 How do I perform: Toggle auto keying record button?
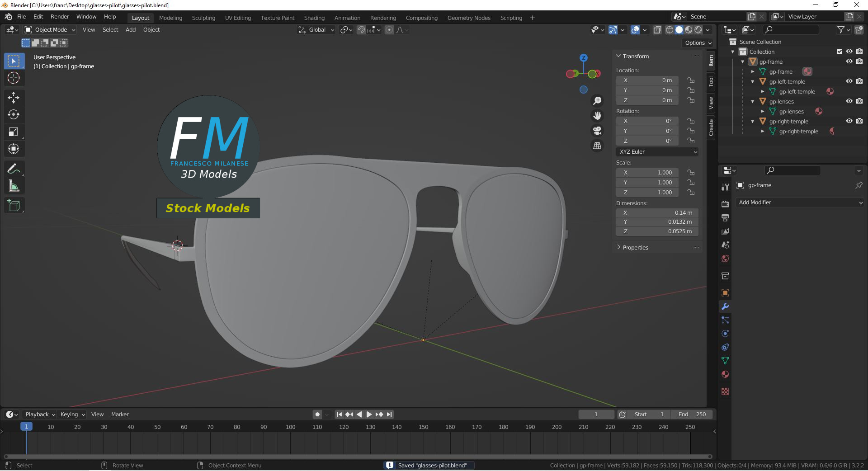pos(317,414)
